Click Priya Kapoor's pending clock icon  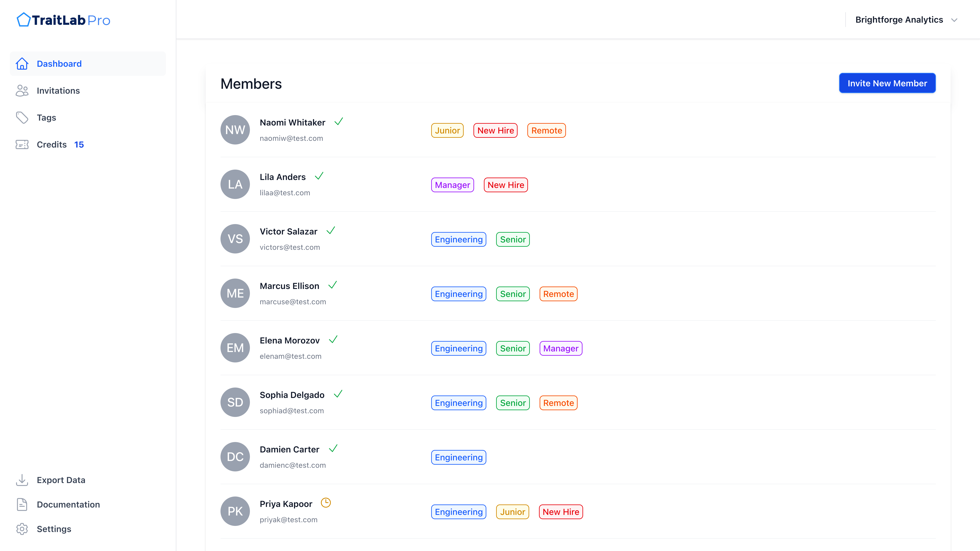pyautogui.click(x=326, y=503)
